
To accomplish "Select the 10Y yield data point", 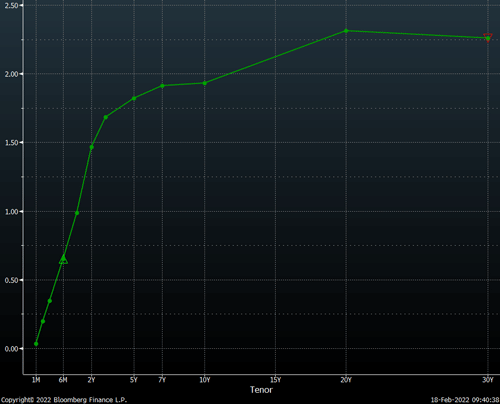I will click(205, 83).
